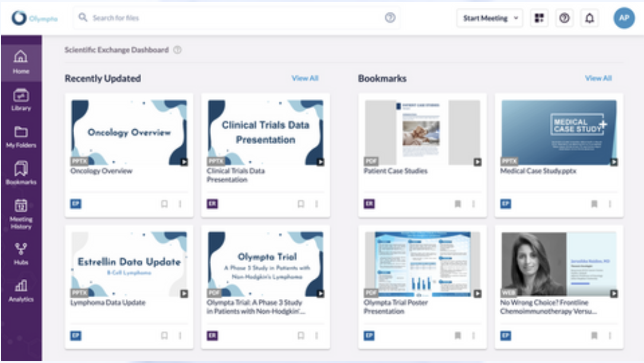The width and height of the screenshot is (644, 363).
Task: Click View All next to Bookmarks
Action: 598,78
